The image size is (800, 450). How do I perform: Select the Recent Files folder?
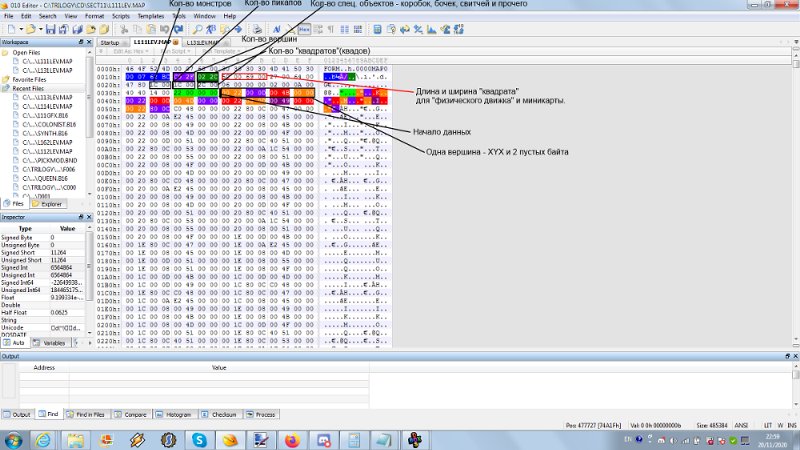click(28, 89)
